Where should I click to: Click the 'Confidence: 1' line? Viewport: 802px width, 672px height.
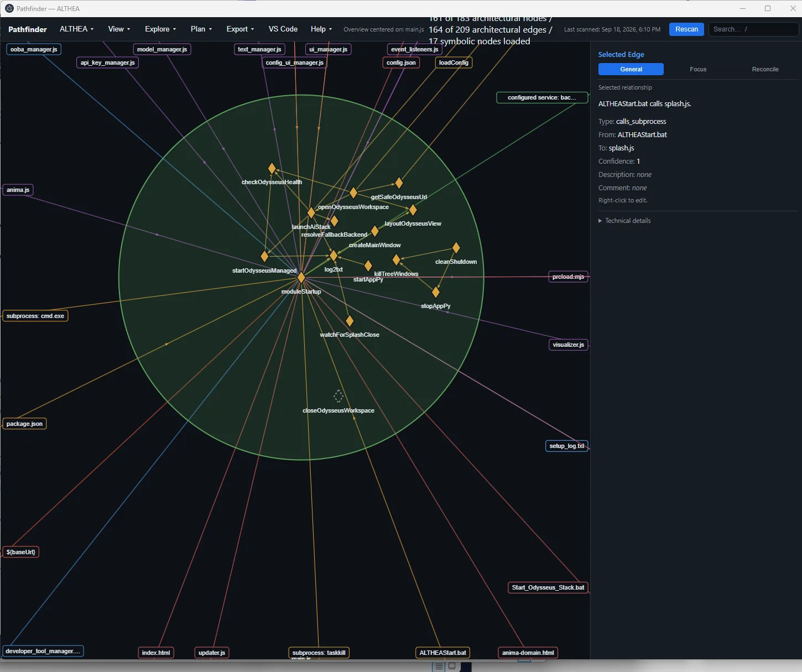coord(619,162)
